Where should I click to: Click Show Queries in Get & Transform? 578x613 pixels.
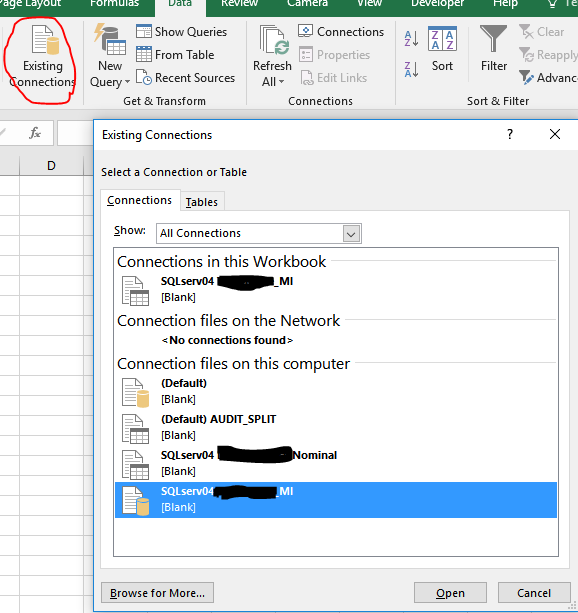point(181,32)
